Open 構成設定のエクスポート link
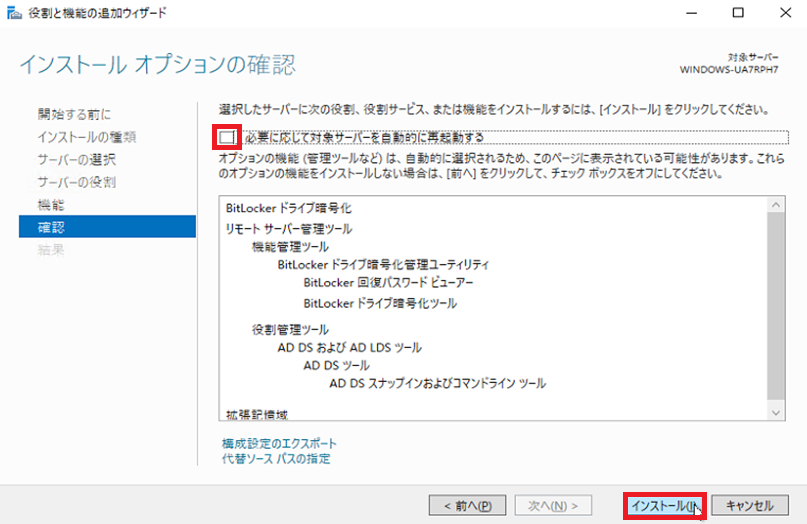This screenshot has width=807, height=524. click(279, 443)
